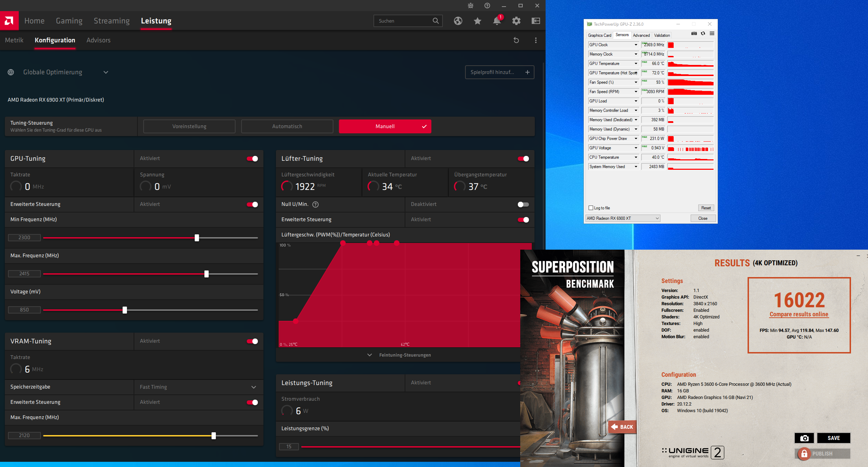Image resolution: width=868 pixels, height=467 pixels.
Task: Disable the GPU-Tuning toggle
Action: pos(252,159)
